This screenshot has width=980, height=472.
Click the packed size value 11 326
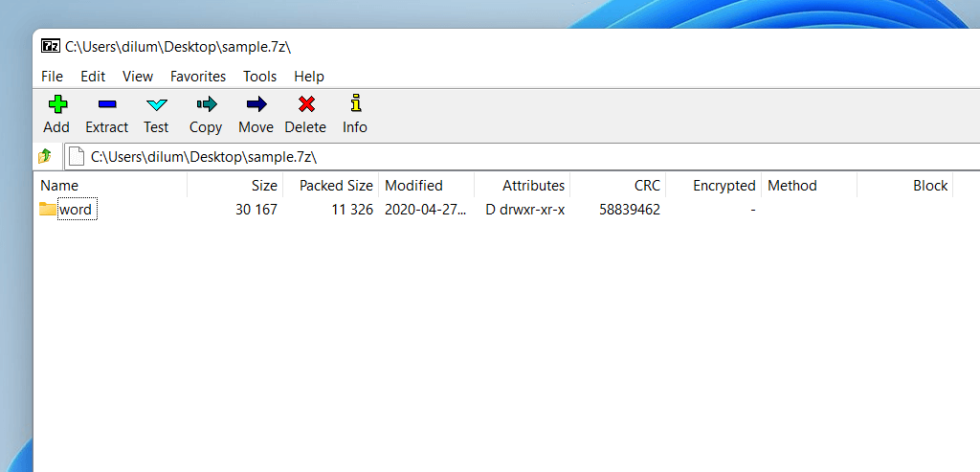click(352, 210)
